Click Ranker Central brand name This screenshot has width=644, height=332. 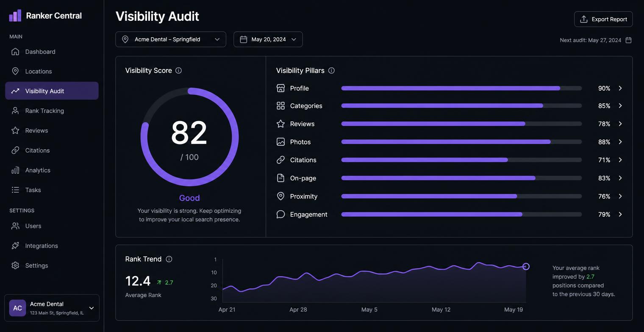[x=54, y=16]
